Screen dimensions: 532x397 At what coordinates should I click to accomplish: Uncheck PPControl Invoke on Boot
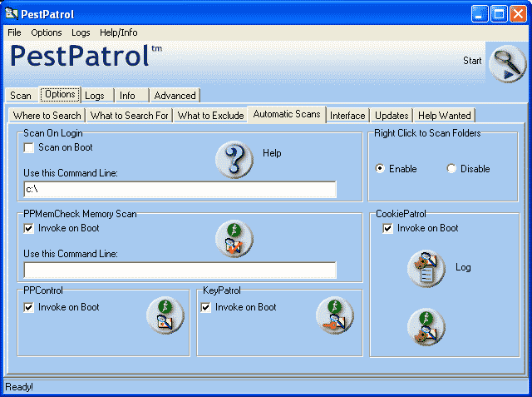click(x=29, y=308)
